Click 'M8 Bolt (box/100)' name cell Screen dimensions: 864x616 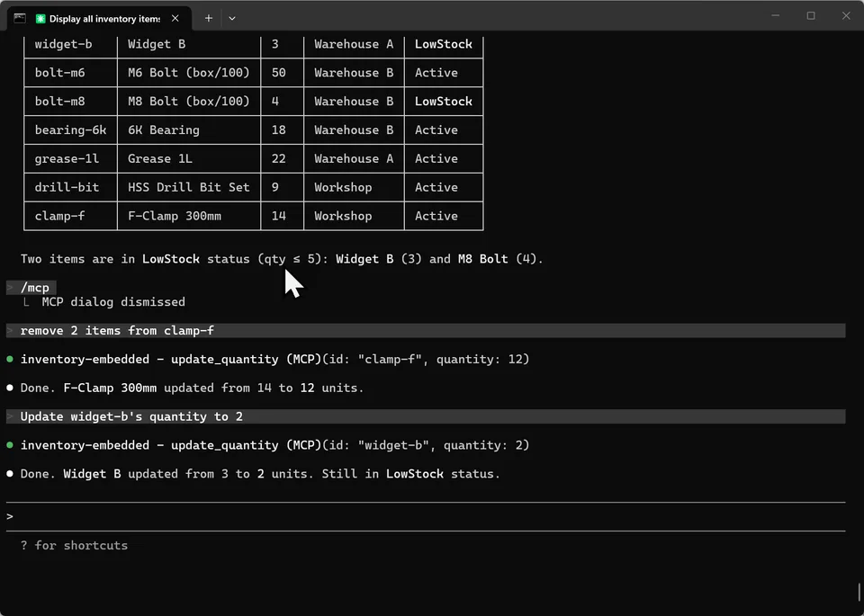(188, 102)
